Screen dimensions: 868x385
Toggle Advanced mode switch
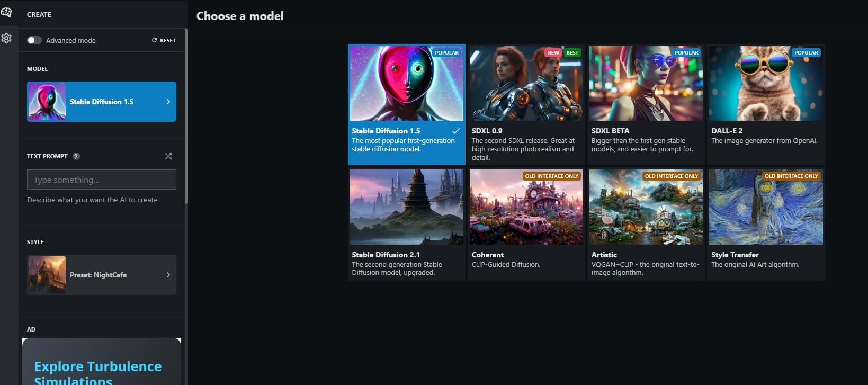point(34,40)
